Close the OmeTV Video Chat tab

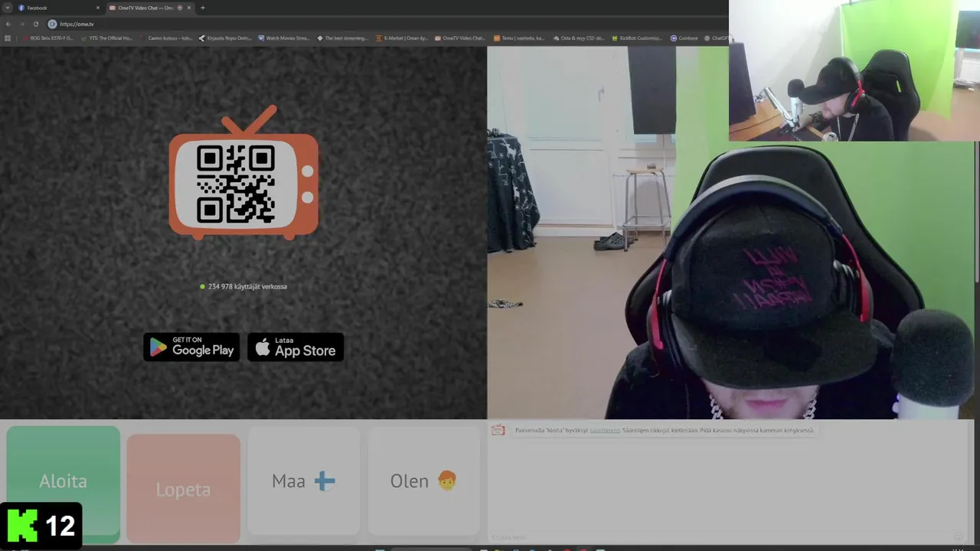[188, 8]
